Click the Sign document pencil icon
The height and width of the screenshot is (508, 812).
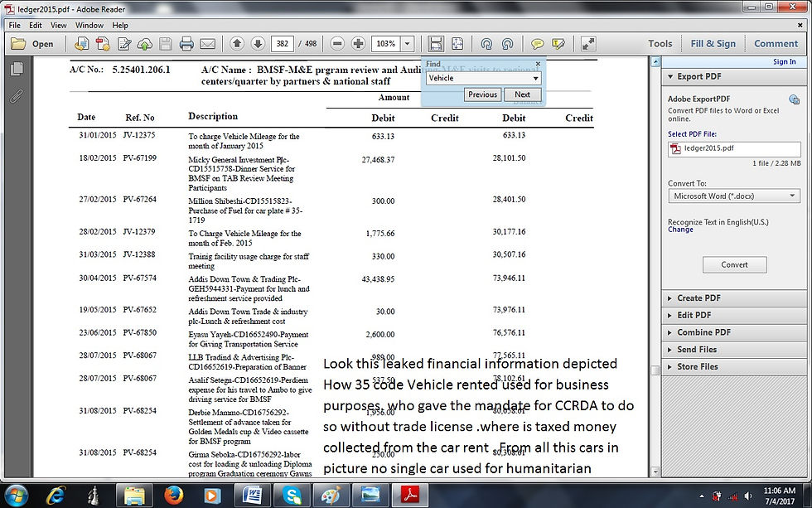click(124, 44)
